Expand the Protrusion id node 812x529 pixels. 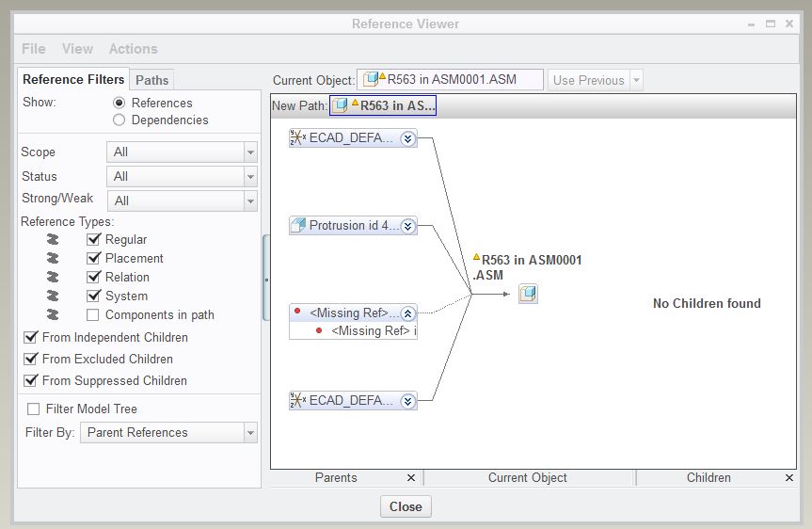click(408, 226)
